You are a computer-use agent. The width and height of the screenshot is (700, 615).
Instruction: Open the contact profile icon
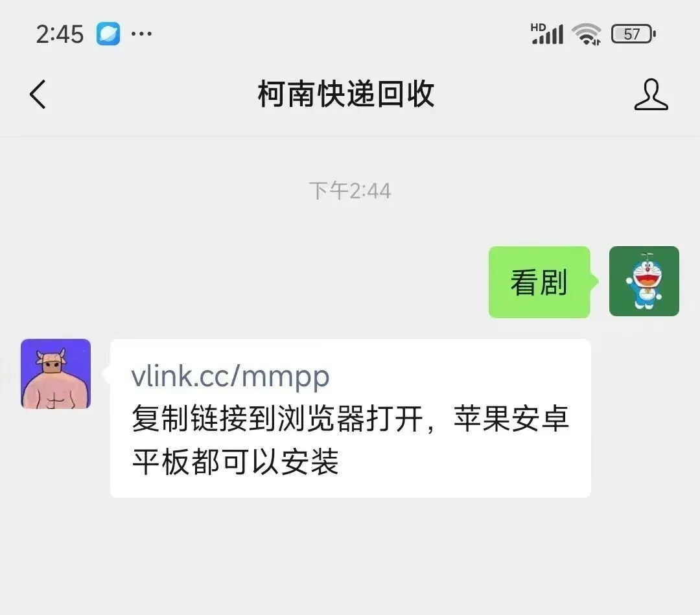(651, 94)
